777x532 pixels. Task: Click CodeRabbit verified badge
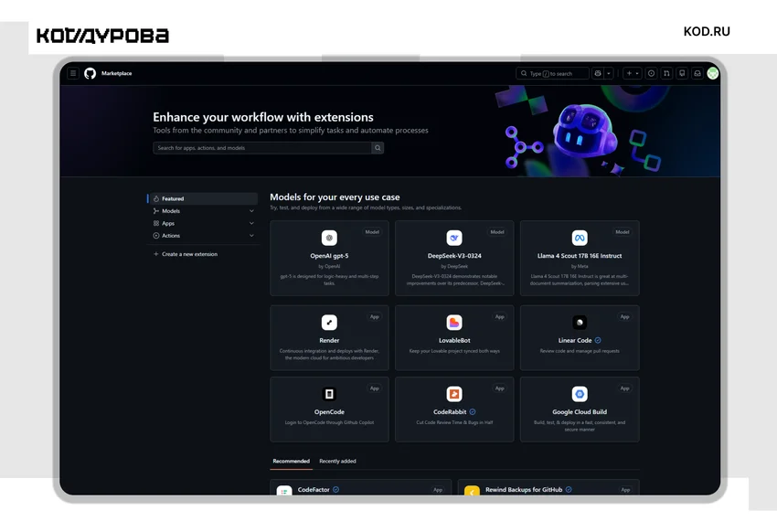click(x=473, y=411)
